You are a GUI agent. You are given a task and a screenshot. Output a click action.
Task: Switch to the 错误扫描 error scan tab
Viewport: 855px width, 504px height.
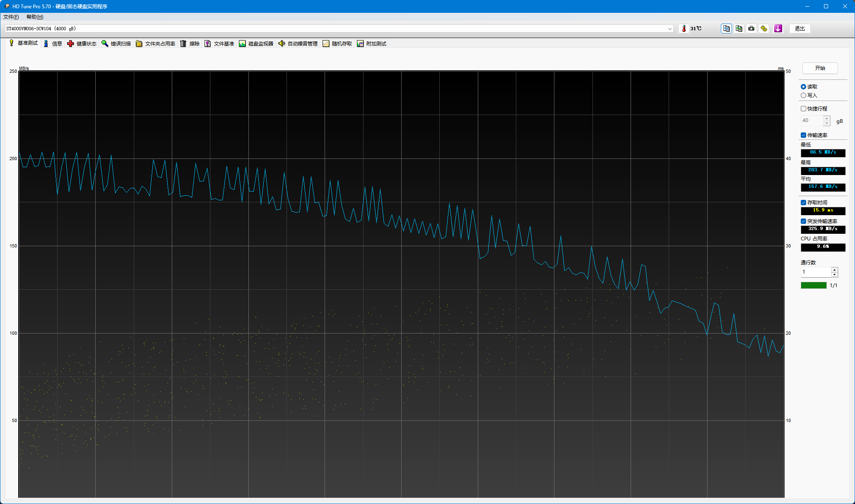coord(116,43)
